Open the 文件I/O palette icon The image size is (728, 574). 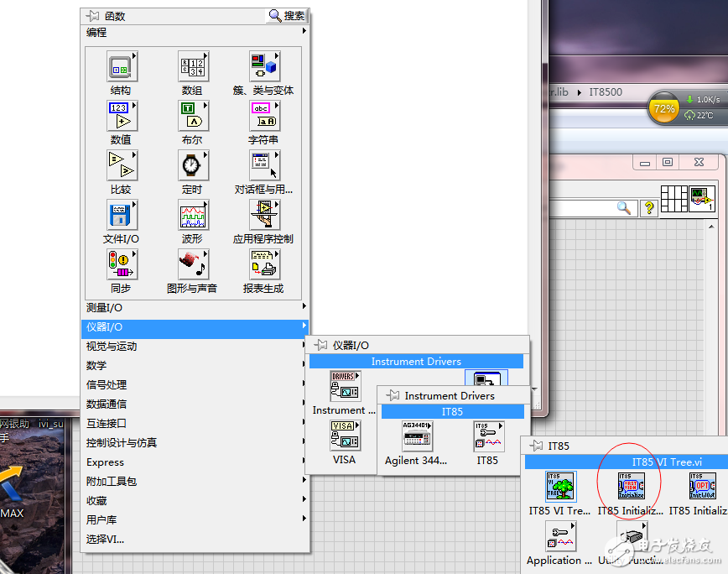122,215
